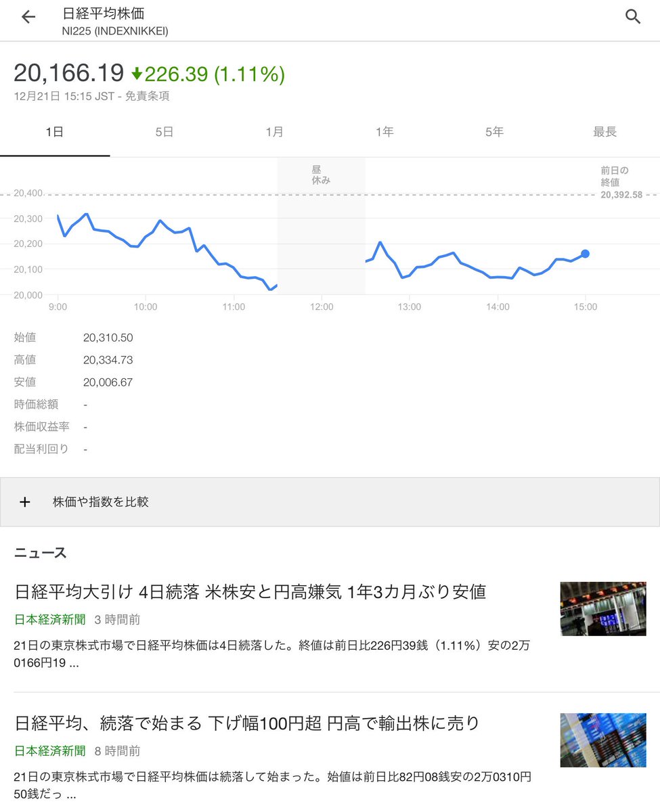This screenshot has height=812, width=660.
Task: Click the 高値 value 20,334.73
Action: tap(108, 359)
